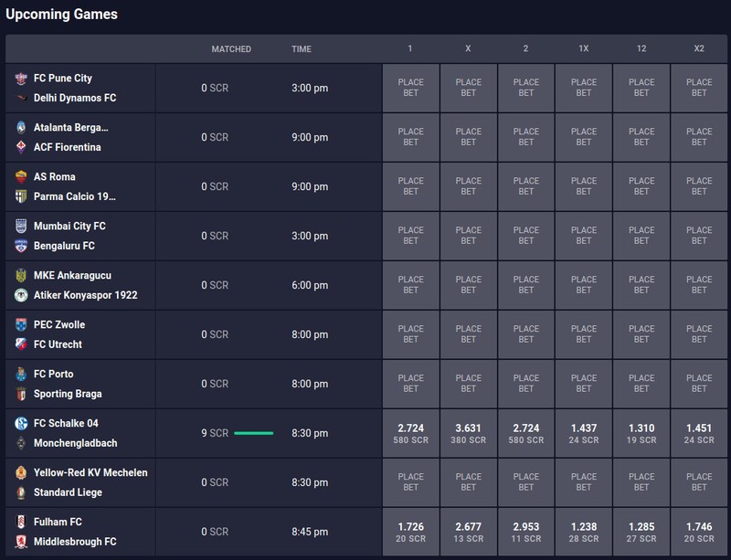Click the FC Porto crest icon
The height and width of the screenshot is (560, 731).
(21, 374)
